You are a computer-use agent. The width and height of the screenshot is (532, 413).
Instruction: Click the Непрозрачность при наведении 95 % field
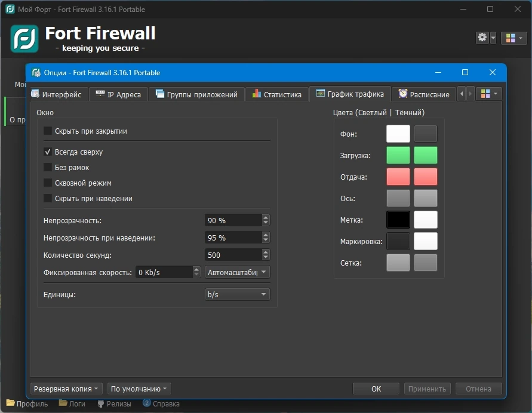(x=233, y=238)
